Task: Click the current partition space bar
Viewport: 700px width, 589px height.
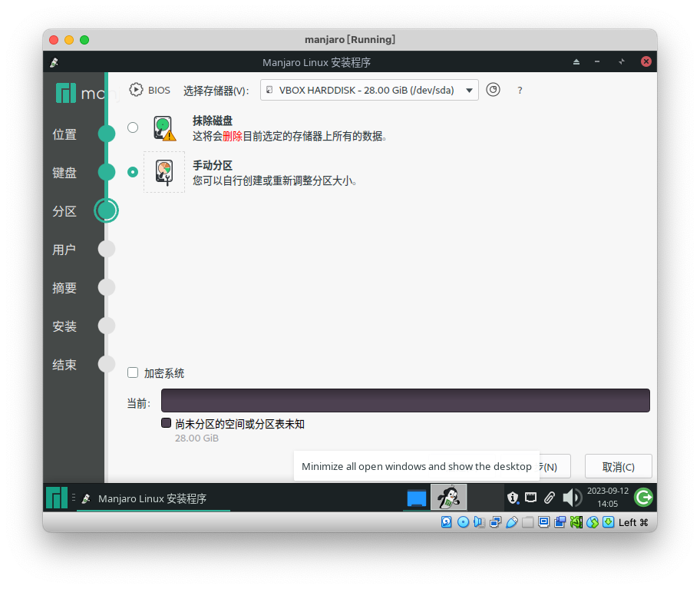Action: click(405, 400)
